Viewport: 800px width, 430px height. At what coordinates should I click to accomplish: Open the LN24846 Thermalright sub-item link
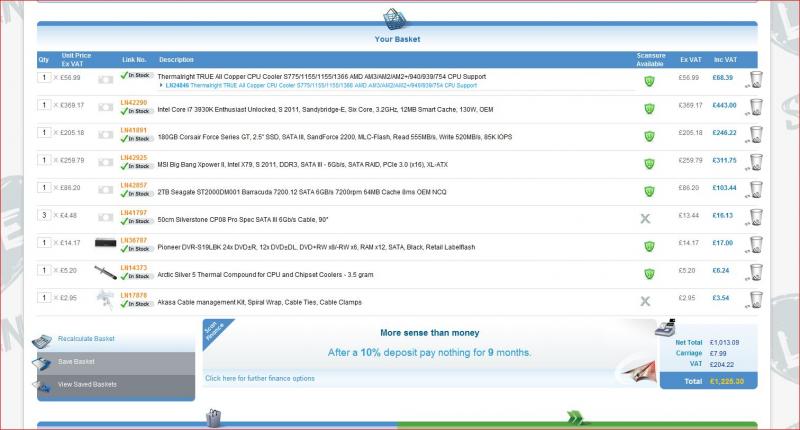click(321, 86)
